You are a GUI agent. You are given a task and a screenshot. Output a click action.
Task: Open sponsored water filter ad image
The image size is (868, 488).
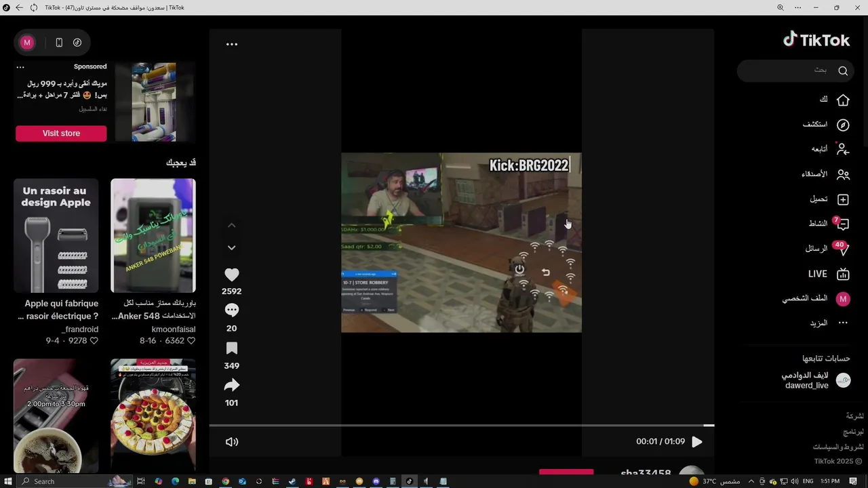(x=155, y=102)
